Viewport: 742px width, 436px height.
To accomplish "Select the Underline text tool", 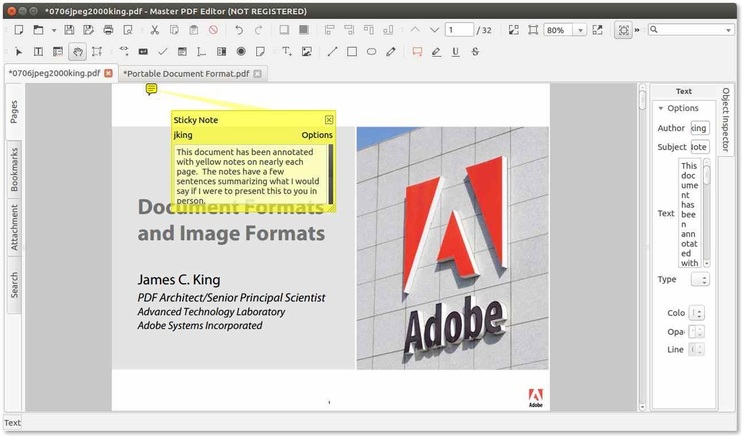I will click(x=455, y=52).
